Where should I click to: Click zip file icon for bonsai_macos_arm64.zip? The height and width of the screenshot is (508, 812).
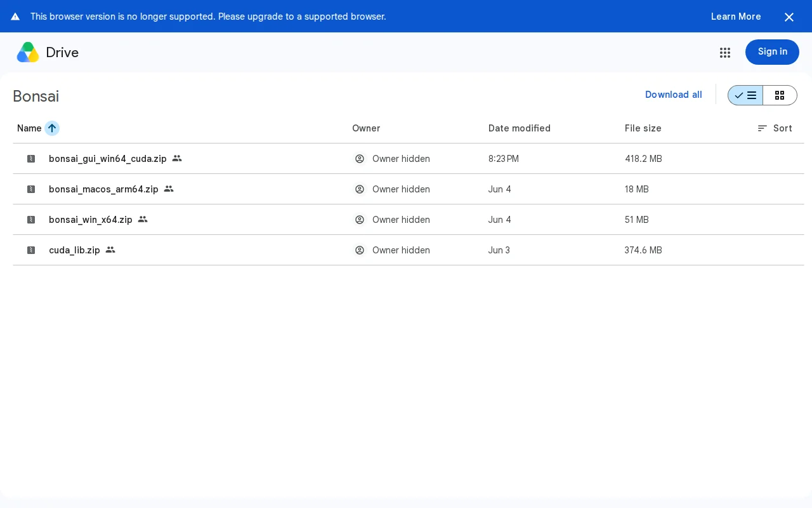click(31, 189)
